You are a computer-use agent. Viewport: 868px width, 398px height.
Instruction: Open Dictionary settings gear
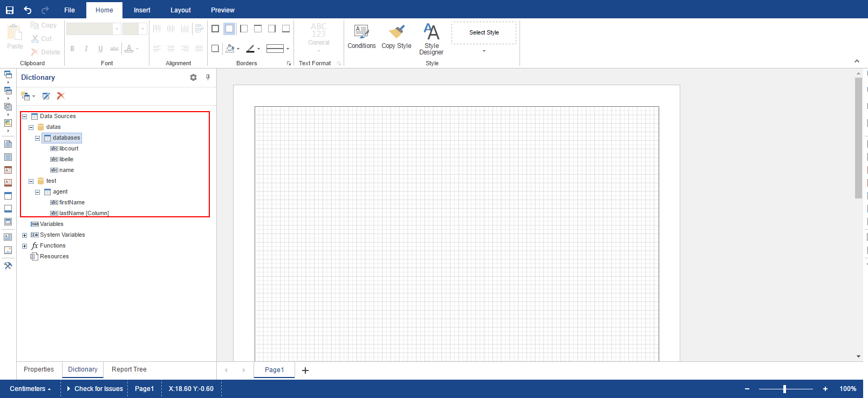pyautogui.click(x=193, y=78)
